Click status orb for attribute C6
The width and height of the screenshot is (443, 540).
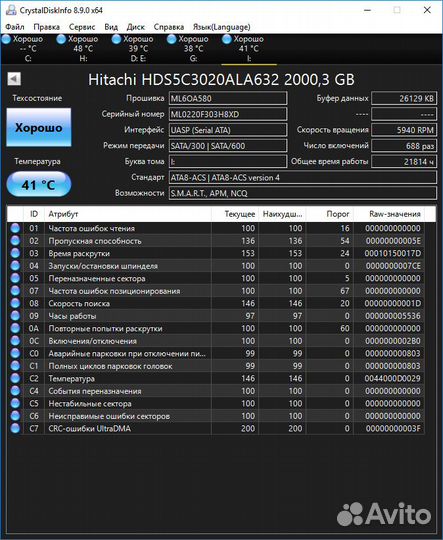tap(15, 416)
